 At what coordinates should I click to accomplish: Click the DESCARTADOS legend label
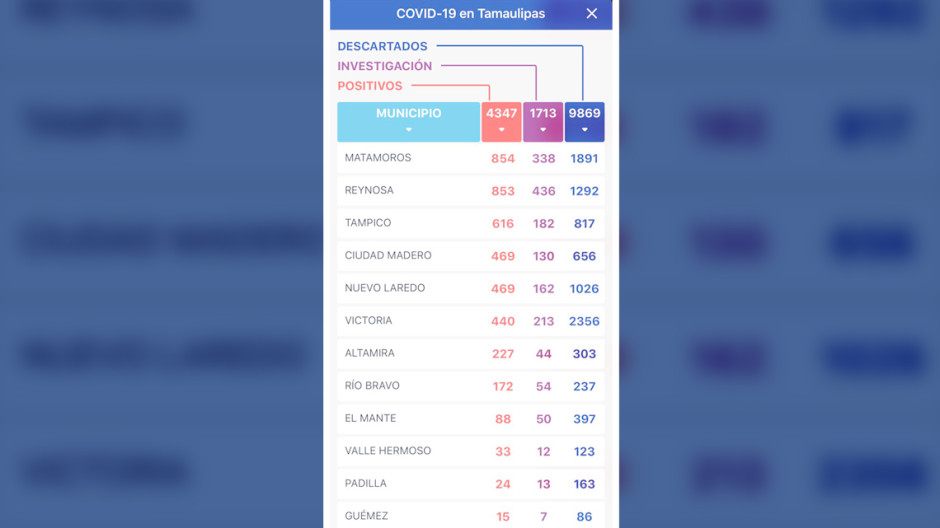coord(382,46)
